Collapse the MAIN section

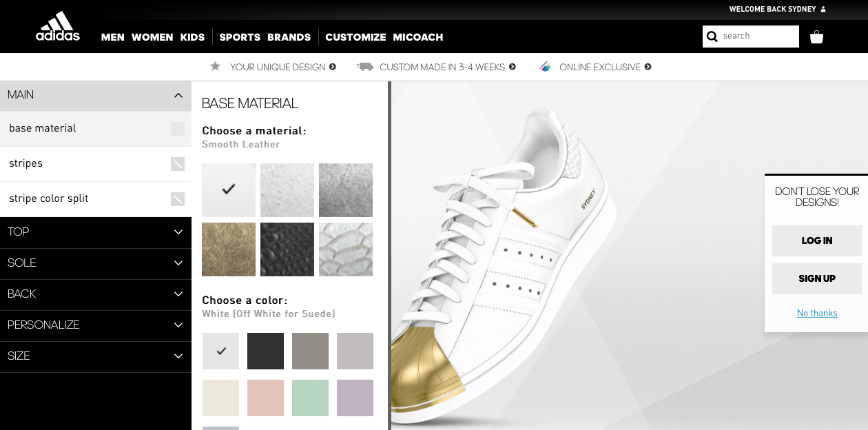coord(178,95)
